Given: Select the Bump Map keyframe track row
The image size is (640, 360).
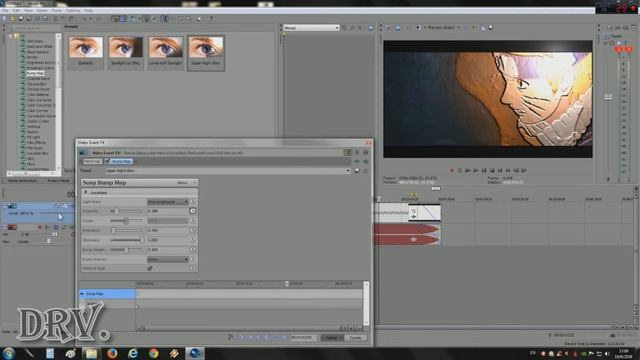Looking at the screenshot, I should (107, 293).
